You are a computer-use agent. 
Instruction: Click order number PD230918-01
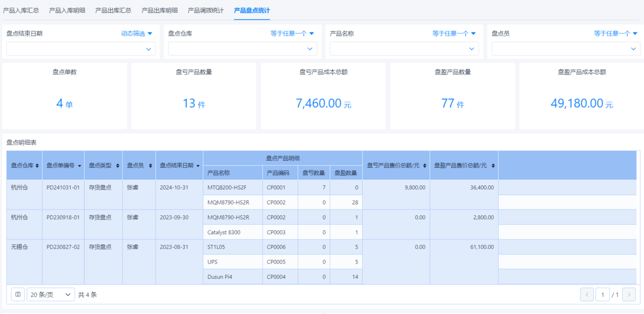click(x=63, y=217)
